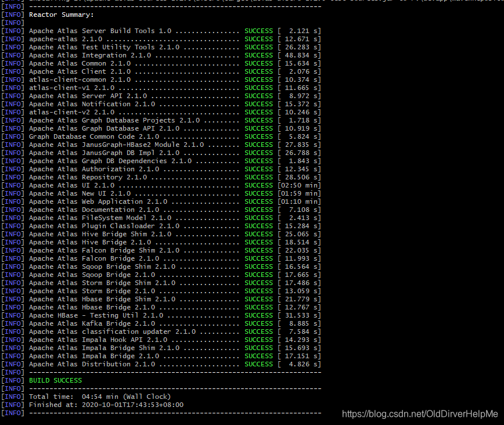504x425 pixels.
Task: Click 'Apache Atlas FileSystem Model 2.1.0'
Action: (x=100, y=218)
